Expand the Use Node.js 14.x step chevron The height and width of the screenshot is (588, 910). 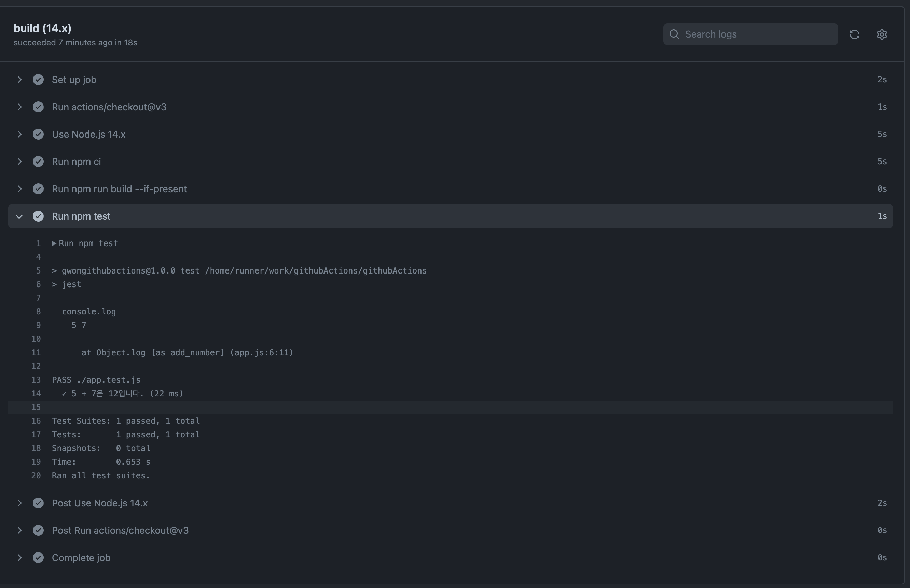19,135
